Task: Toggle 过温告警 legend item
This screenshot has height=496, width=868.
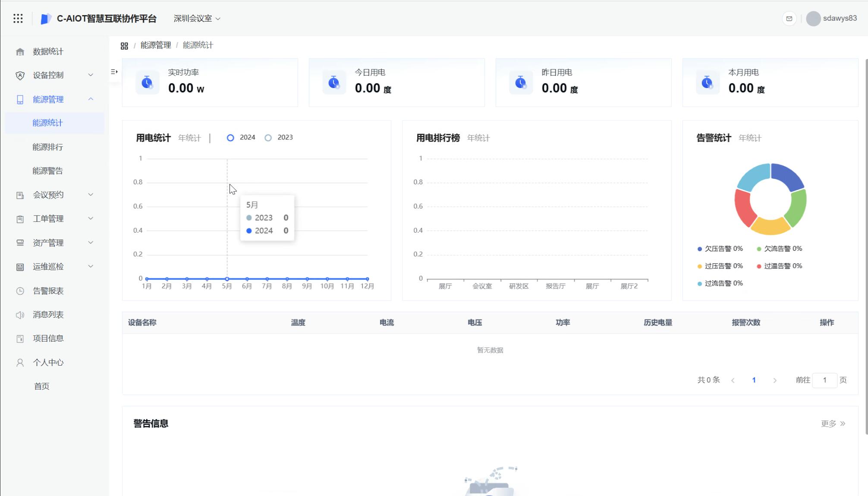Action: coord(780,266)
